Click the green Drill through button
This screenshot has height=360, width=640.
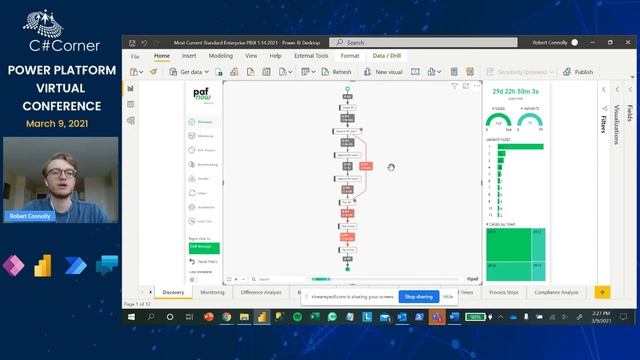[x=204, y=248]
